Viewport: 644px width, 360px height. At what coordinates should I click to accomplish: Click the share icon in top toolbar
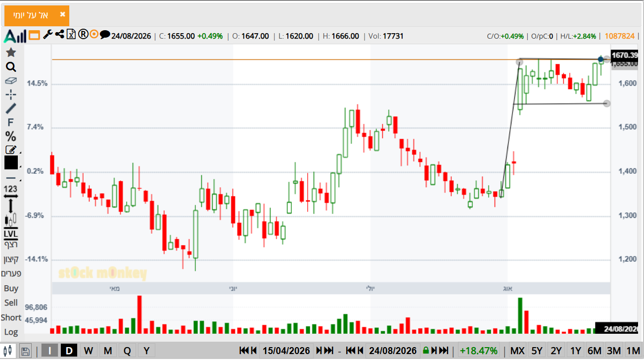[x=60, y=34]
